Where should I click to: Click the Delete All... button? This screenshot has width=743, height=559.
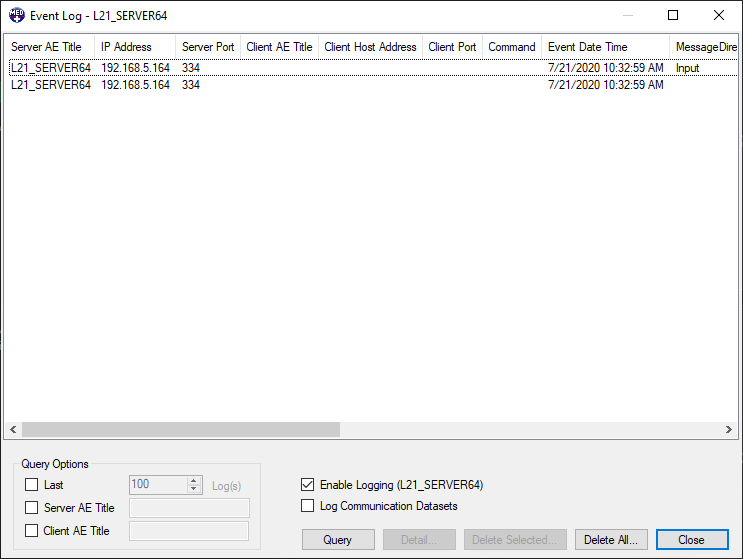click(611, 540)
